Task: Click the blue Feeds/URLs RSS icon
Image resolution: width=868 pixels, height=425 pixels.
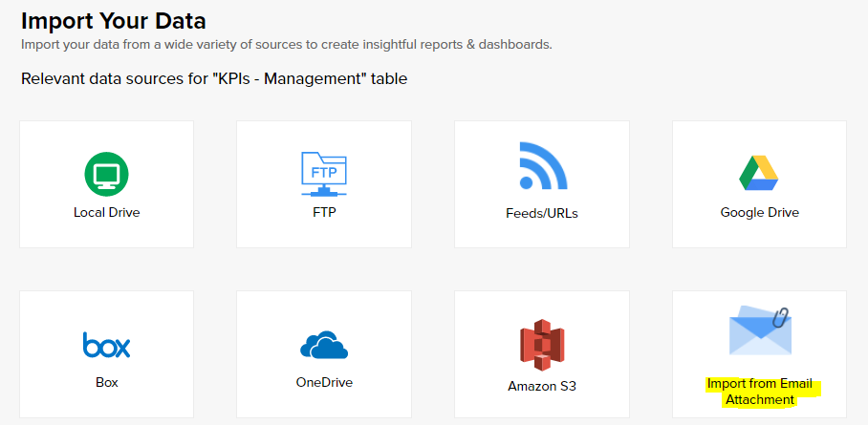Action: tap(542, 166)
